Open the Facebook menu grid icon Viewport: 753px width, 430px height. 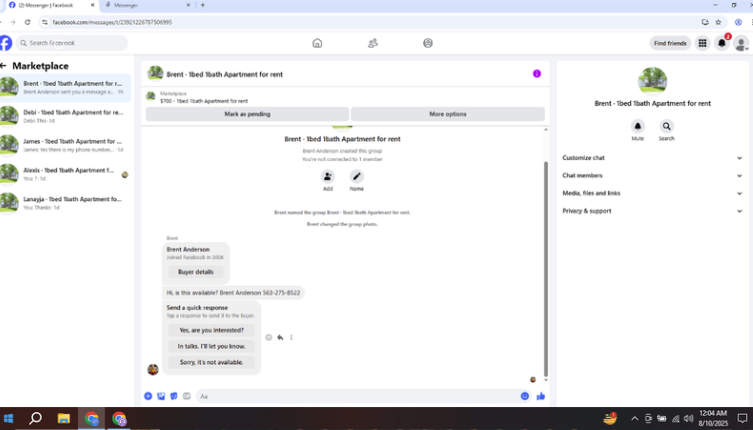pos(702,43)
